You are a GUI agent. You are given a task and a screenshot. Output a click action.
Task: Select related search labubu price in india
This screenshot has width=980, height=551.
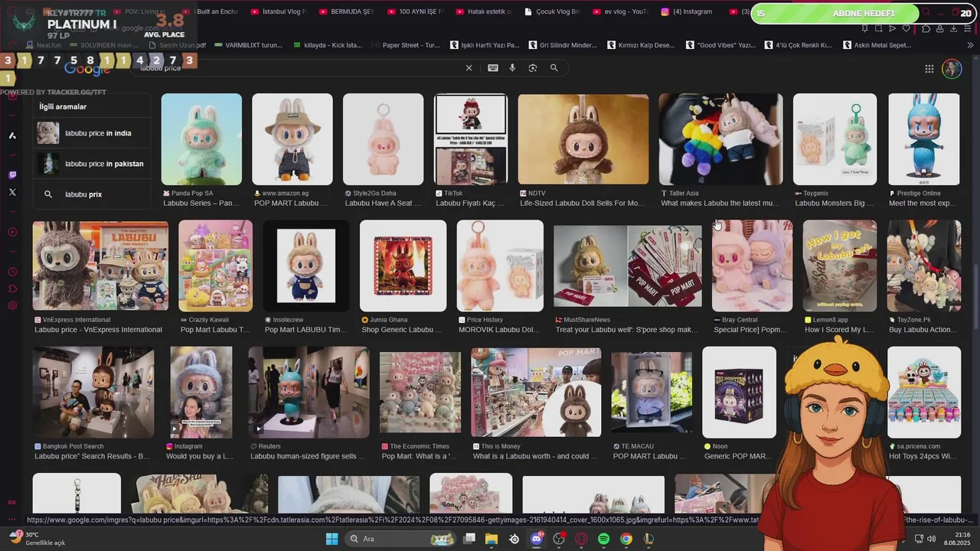[x=92, y=133]
